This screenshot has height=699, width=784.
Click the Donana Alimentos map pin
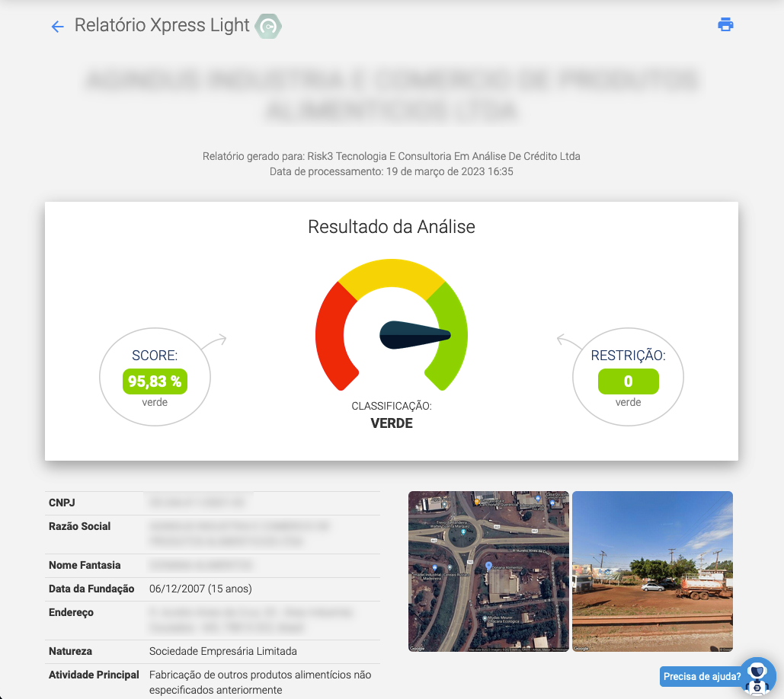(x=488, y=567)
